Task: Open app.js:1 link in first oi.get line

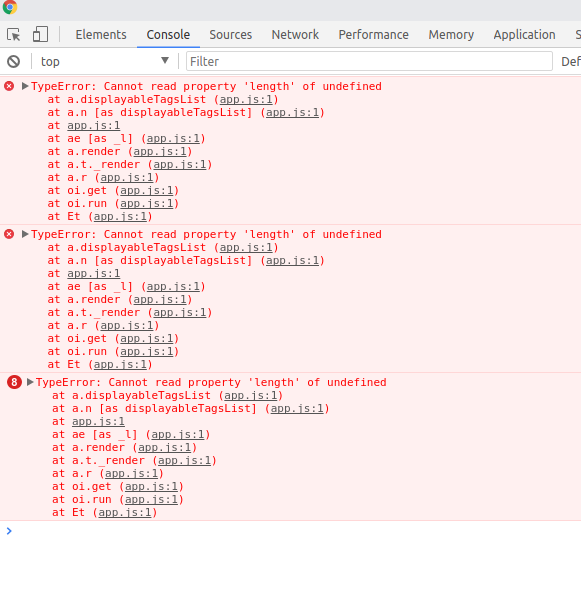Action: click(x=147, y=190)
